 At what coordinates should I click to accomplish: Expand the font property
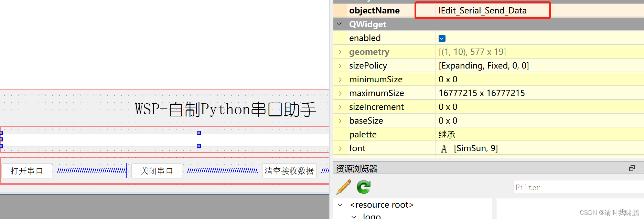[340, 148]
